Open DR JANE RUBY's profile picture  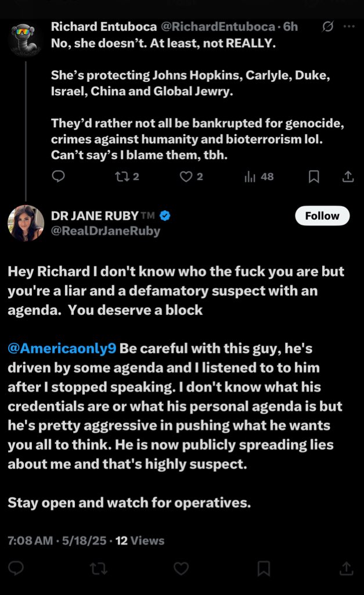(26, 223)
